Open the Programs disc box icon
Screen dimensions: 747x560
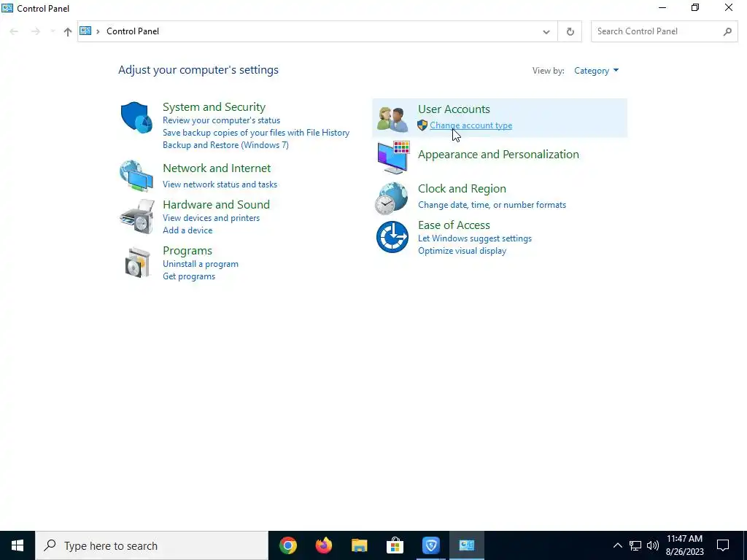(x=138, y=262)
